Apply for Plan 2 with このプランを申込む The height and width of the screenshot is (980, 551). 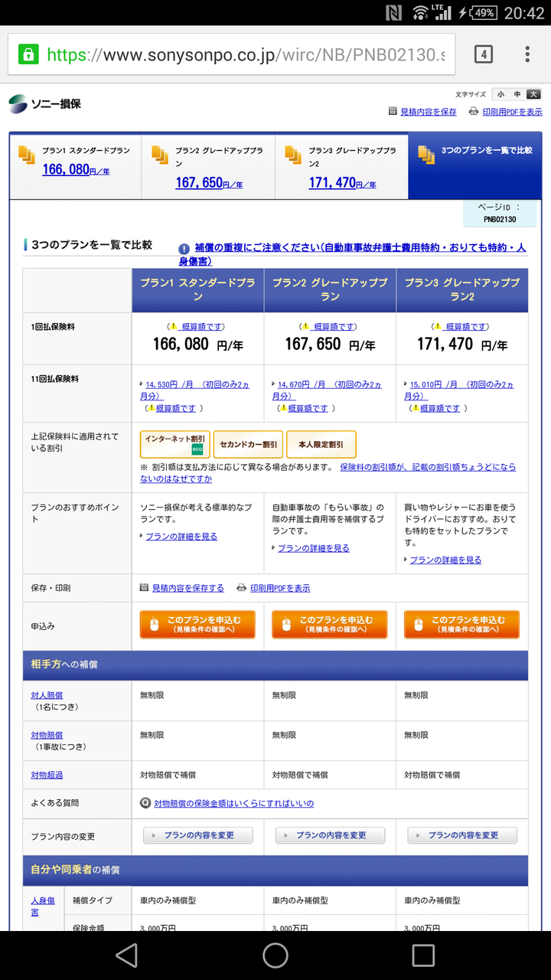[330, 625]
